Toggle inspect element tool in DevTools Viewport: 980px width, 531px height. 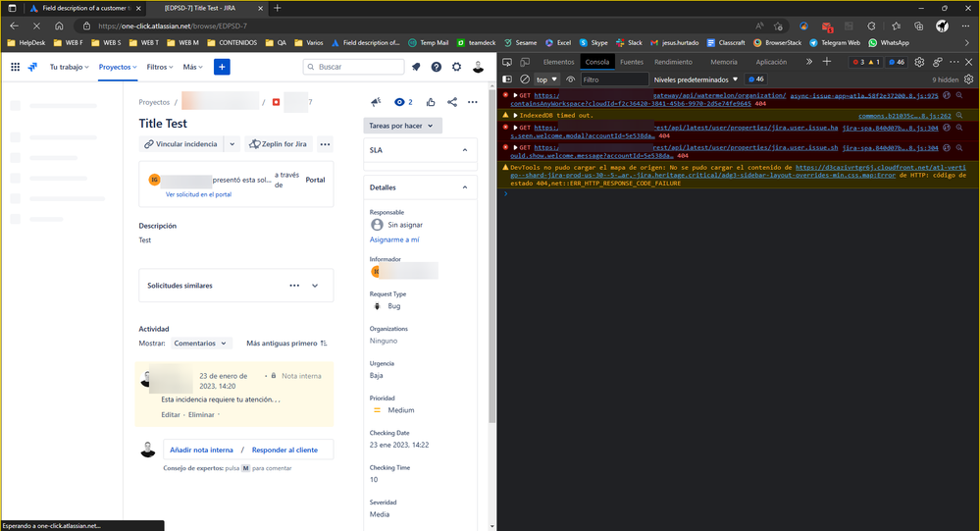[x=507, y=62]
